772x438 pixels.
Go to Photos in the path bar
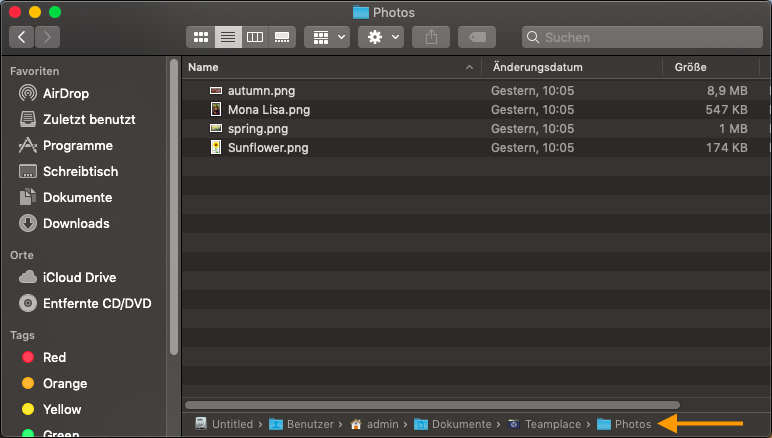pyautogui.click(x=624, y=424)
